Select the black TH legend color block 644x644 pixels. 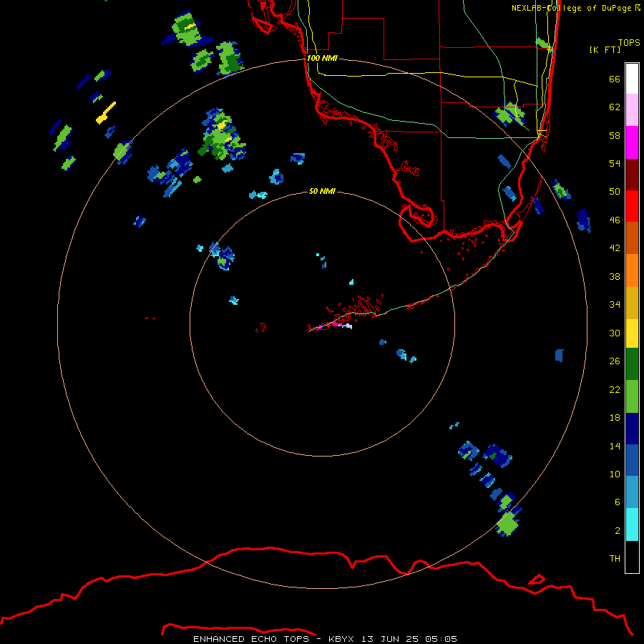click(632, 557)
